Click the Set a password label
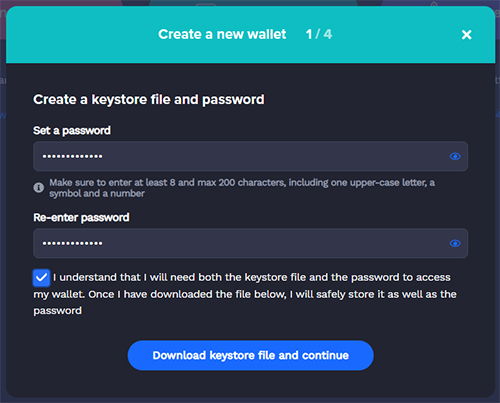 click(x=72, y=130)
